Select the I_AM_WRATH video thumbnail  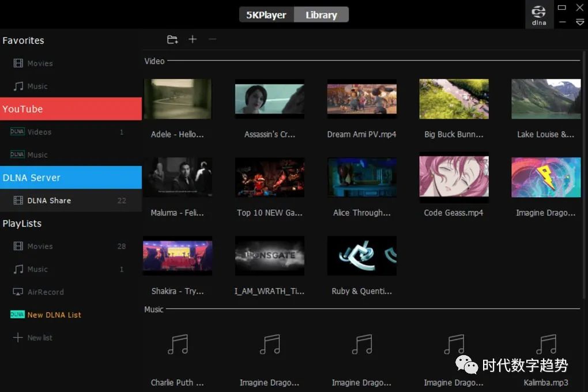tap(270, 255)
